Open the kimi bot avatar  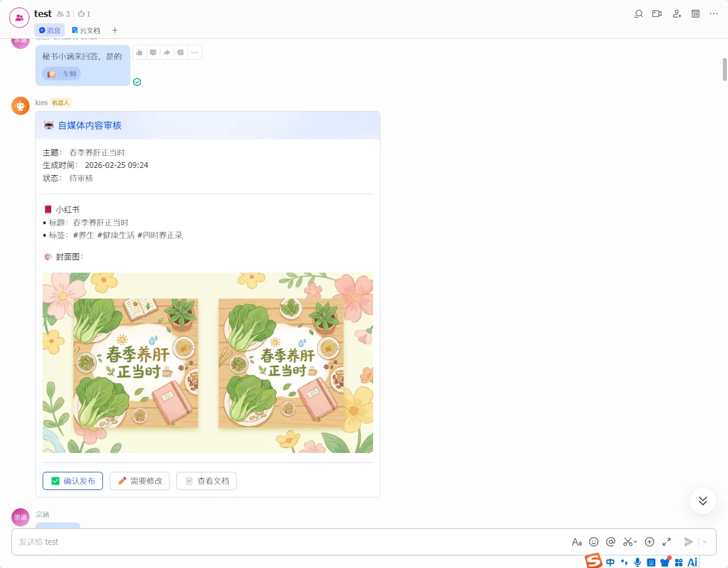20,106
